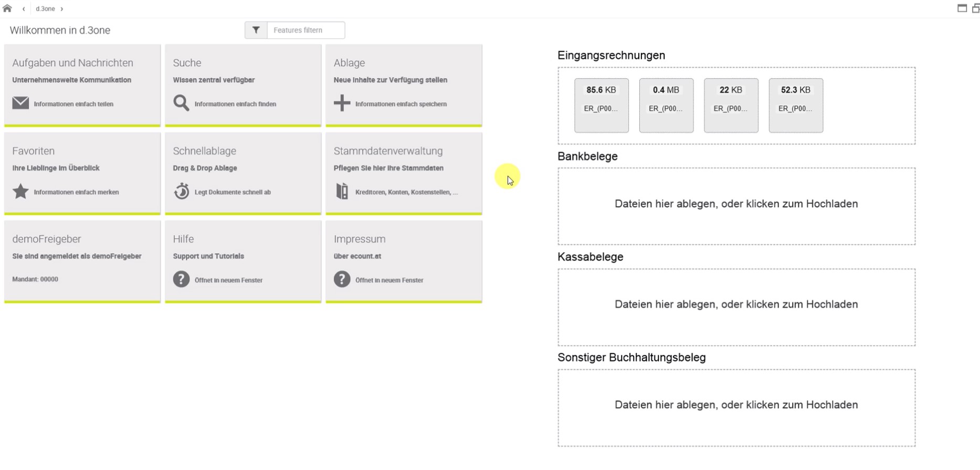Click the 'Über ecount.at' subtitle
The height and width of the screenshot is (470, 980).
point(357,256)
